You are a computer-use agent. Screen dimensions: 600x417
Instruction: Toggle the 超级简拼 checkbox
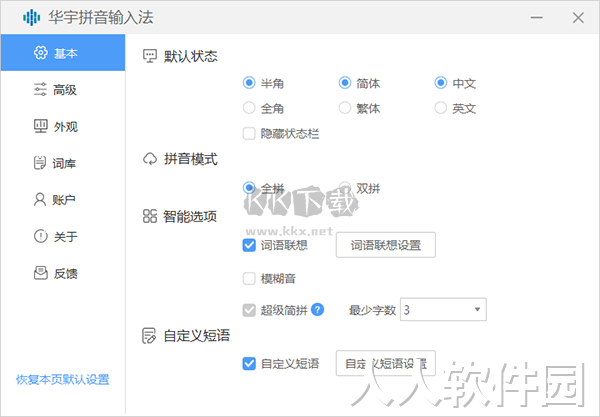coord(249,310)
